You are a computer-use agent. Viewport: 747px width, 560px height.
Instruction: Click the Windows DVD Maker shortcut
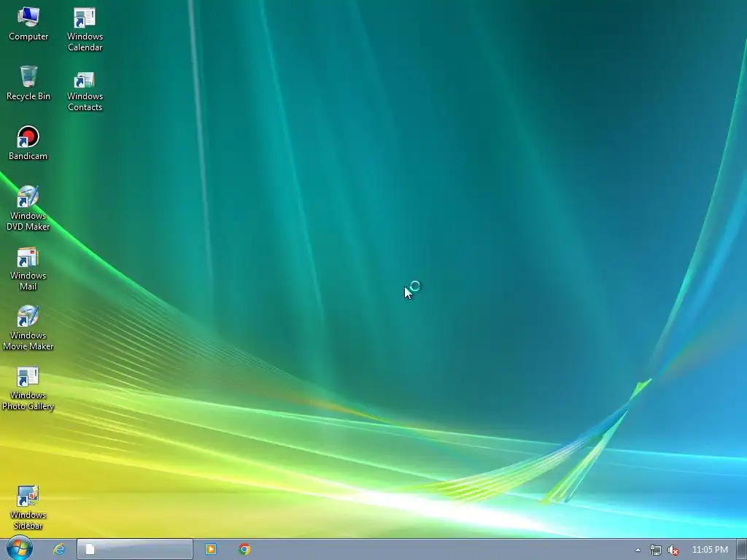[28, 208]
